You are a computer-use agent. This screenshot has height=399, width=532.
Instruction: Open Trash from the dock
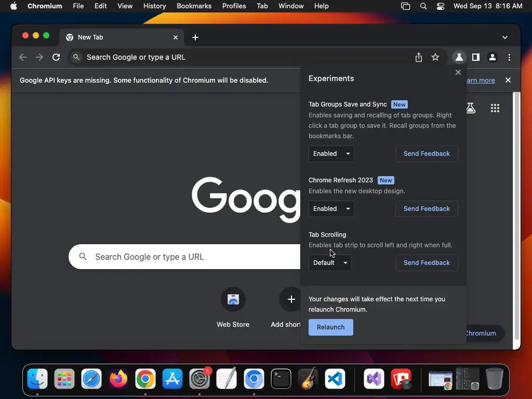pyautogui.click(x=495, y=379)
